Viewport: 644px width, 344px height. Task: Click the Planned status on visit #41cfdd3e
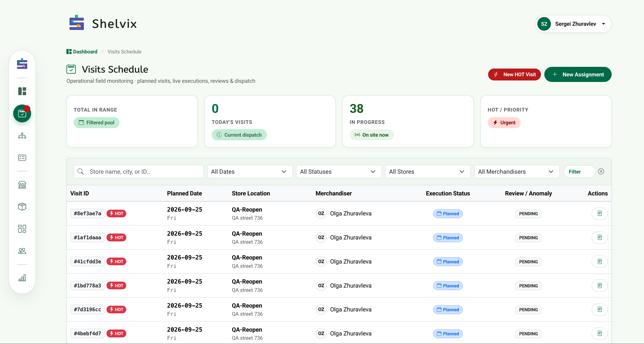(448, 262)
